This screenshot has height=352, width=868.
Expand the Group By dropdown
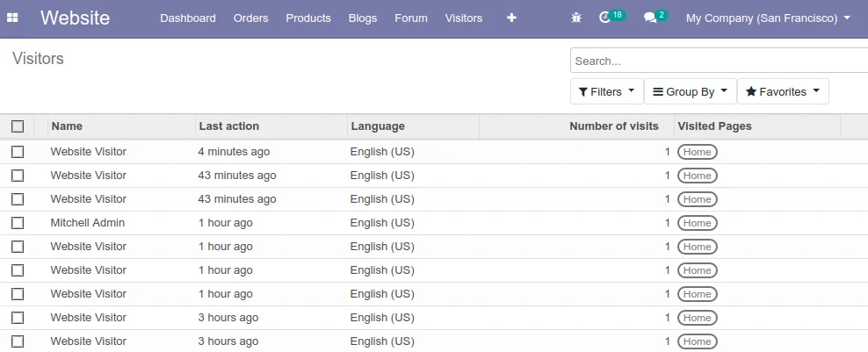pyautogui.click(x=691, y=91)
